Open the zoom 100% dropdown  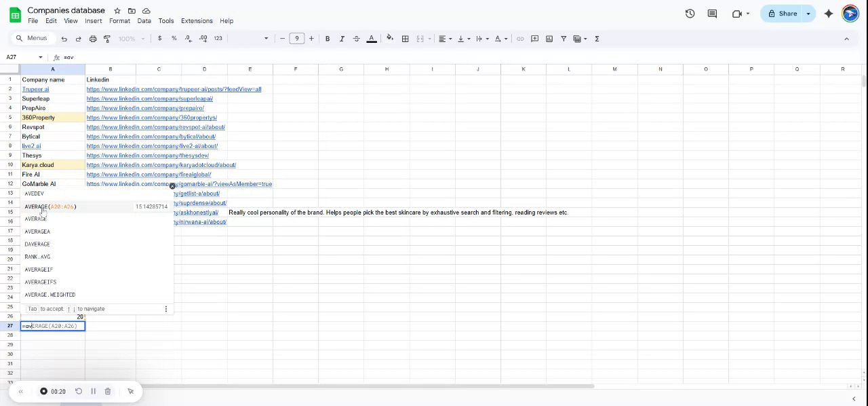click(x=132, y=39)
